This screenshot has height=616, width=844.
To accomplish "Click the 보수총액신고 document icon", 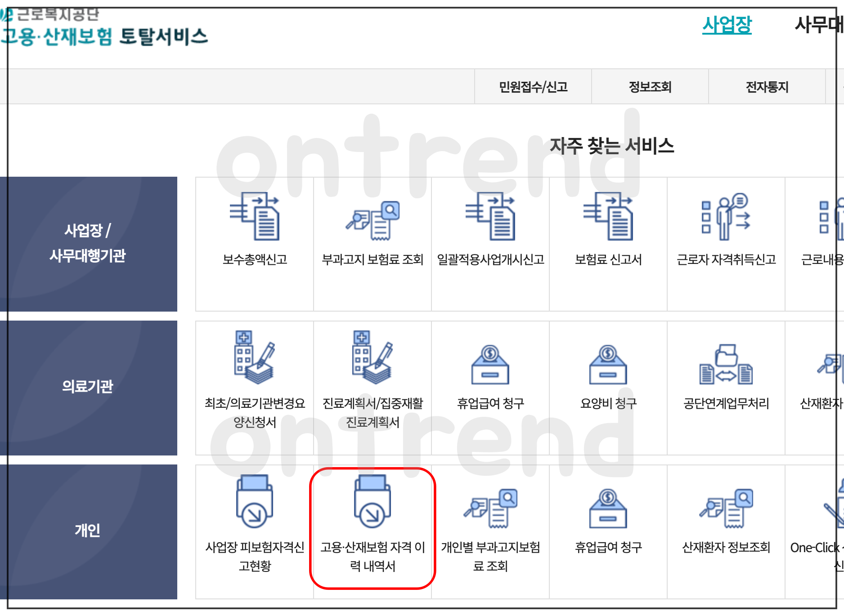I will 255,216.
